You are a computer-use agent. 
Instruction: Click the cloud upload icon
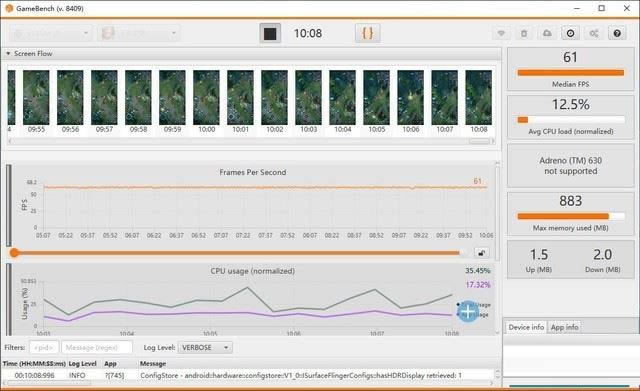pos(547,33)
